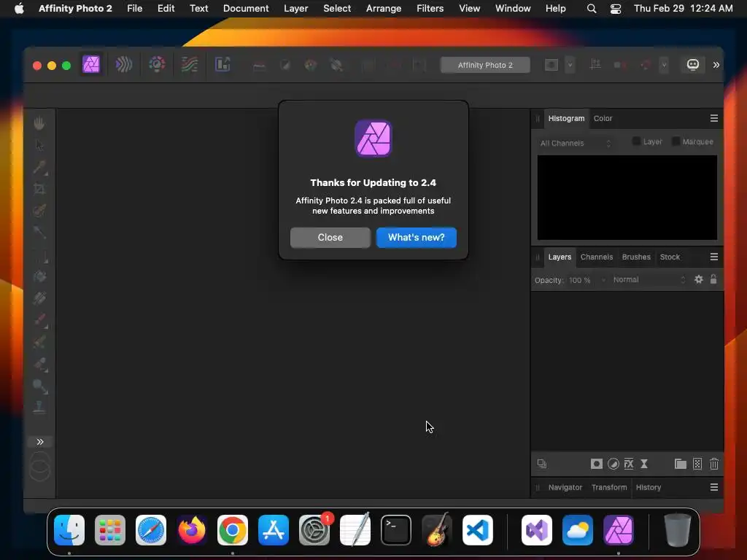Delete layer using the trash icon
Viewport: 747px width, 560px height.
pyautogui.click(x=714, y=464)
